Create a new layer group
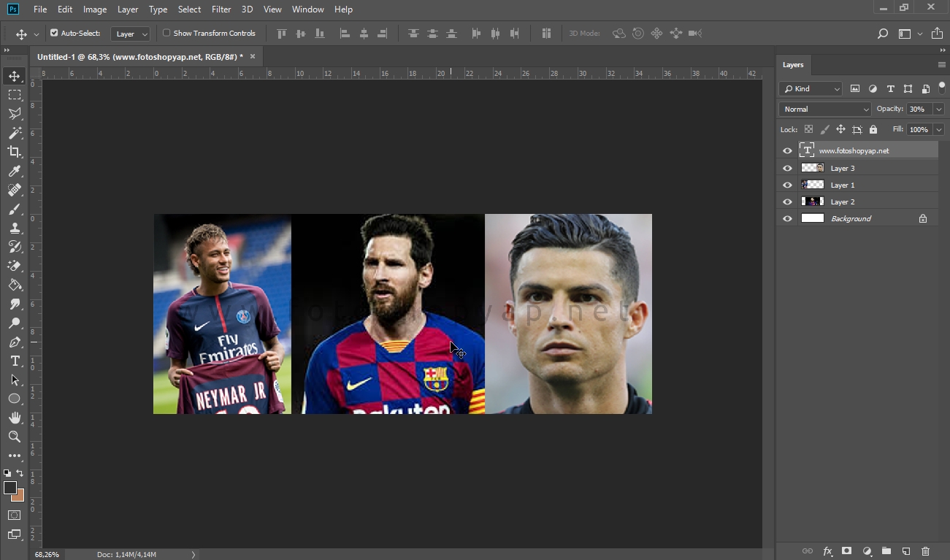Image resolution: width=950 pixels, height=560 pixels. pyautogui.click(x=886, y=551)
